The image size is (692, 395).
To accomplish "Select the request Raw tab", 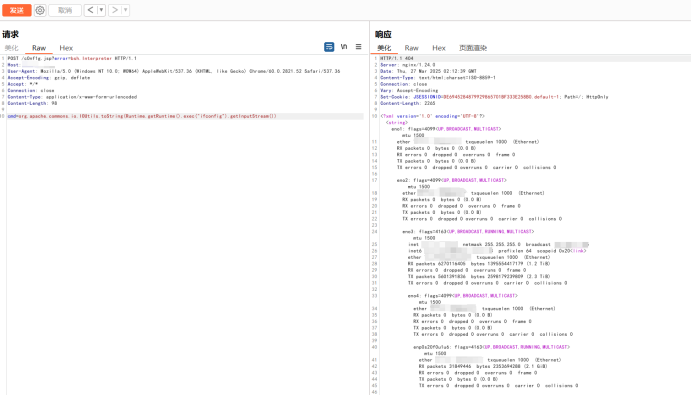I will 39,48.
